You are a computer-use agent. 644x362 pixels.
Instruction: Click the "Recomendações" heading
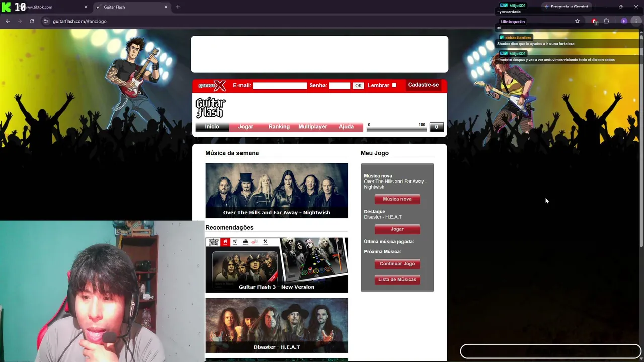click(229, 228)
